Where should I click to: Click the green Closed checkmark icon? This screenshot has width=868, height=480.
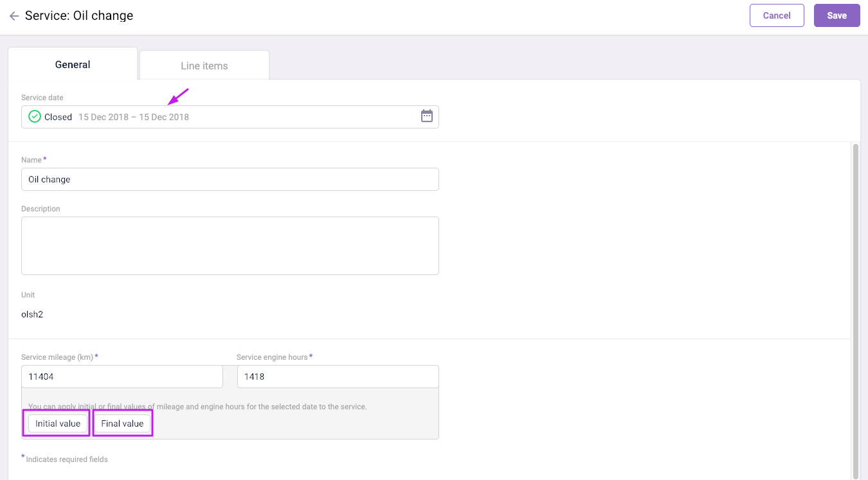click(x=35, y=117)
